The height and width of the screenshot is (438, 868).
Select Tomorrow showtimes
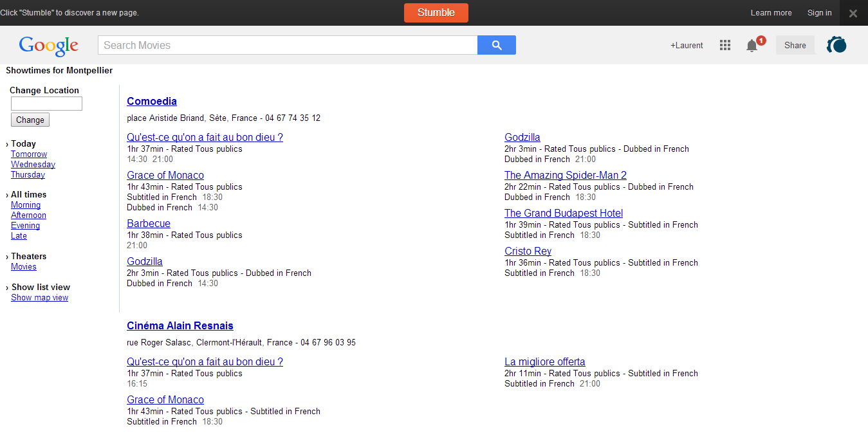tap(29, 154)
